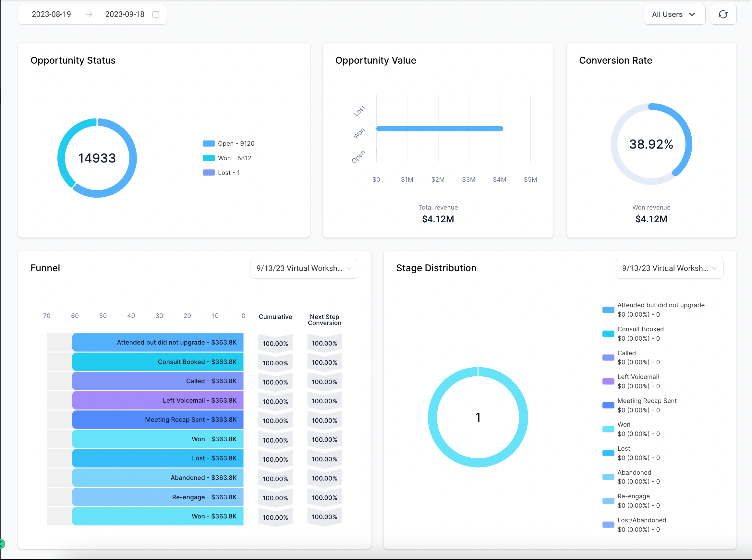Toggle Lost/Abandoned stage legend swatch
This screenshot has width=752, height=560.
click(608, 525)
